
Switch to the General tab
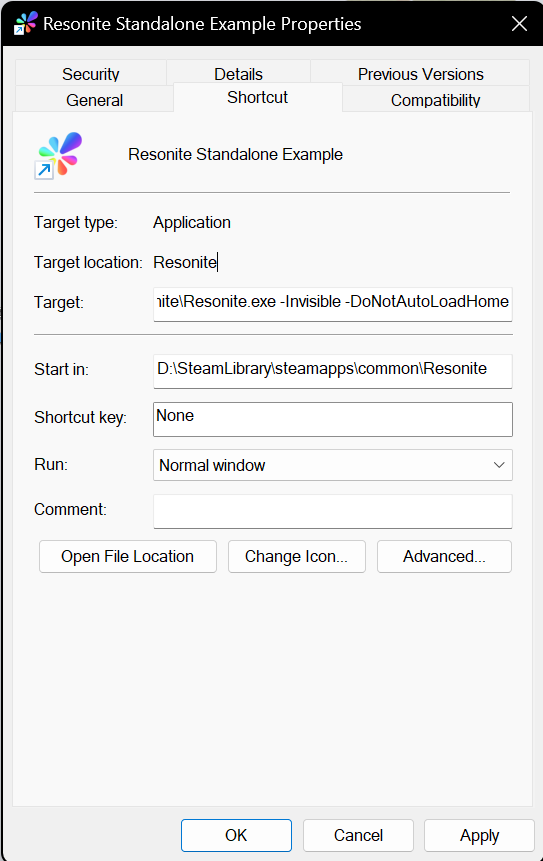point(94,100)
